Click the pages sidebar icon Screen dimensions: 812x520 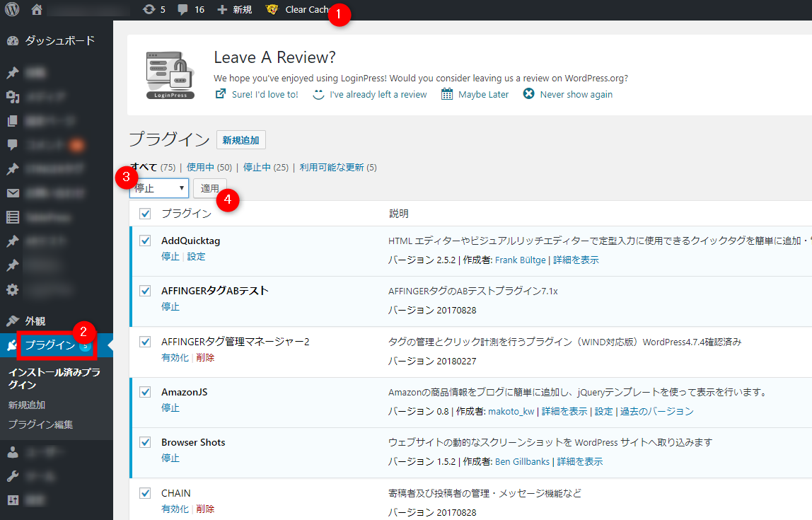coord(13,121)
